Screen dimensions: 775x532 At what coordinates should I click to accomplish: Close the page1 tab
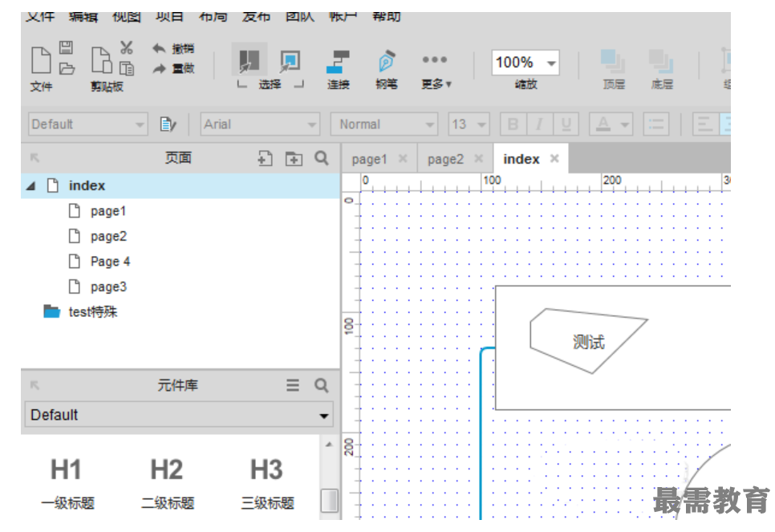[403, 158]
